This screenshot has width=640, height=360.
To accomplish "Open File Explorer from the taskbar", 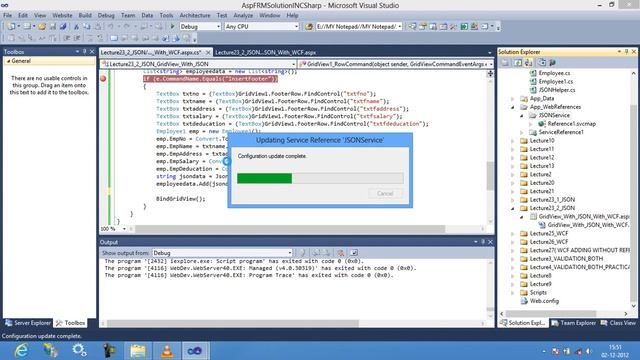I will click(x=138, y=351).
